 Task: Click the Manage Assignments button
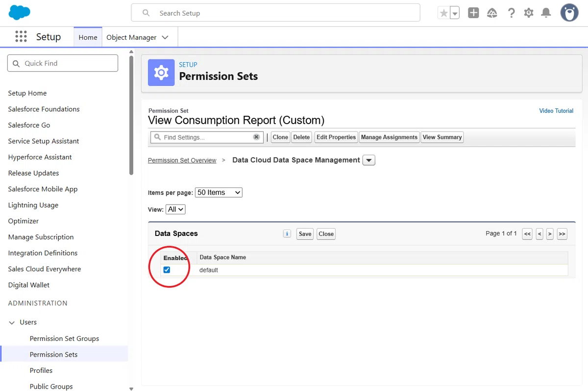pyautogui.click(x=389, y=137)
